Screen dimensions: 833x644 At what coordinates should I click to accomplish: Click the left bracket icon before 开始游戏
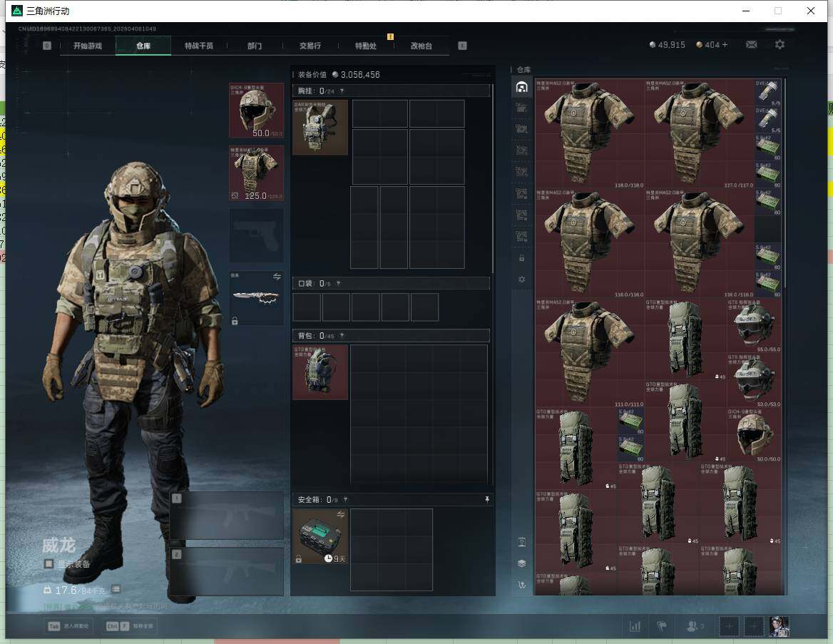(47, 46)
